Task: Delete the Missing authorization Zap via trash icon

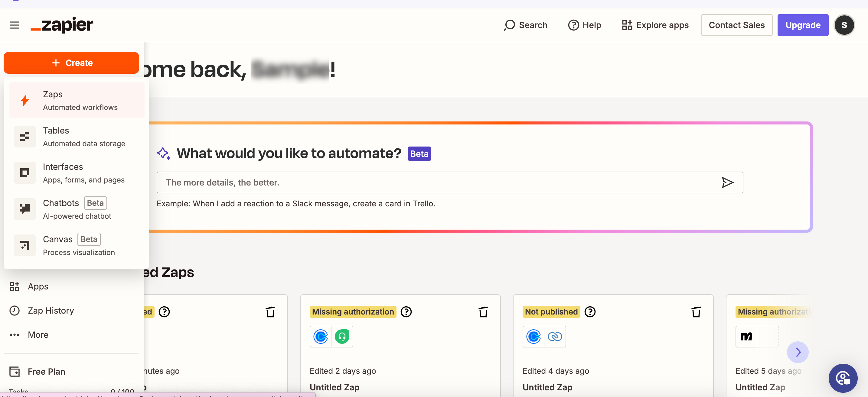Action: 483,312
